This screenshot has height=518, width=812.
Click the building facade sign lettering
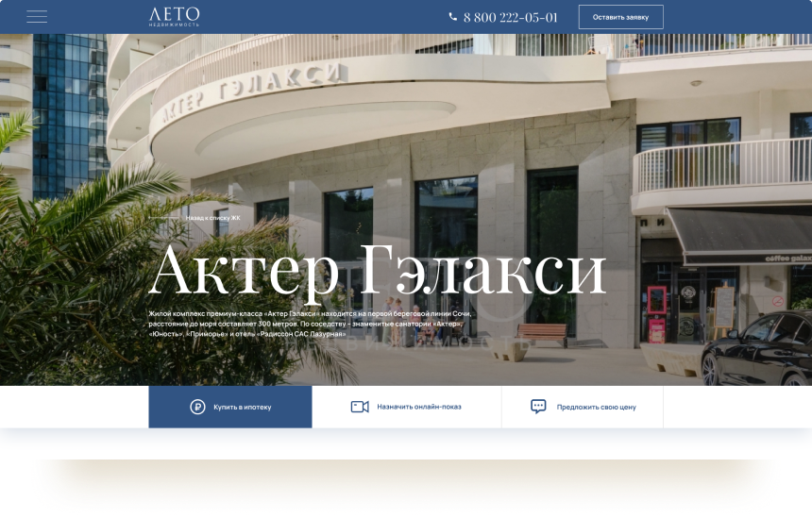(x=252, y=92)
